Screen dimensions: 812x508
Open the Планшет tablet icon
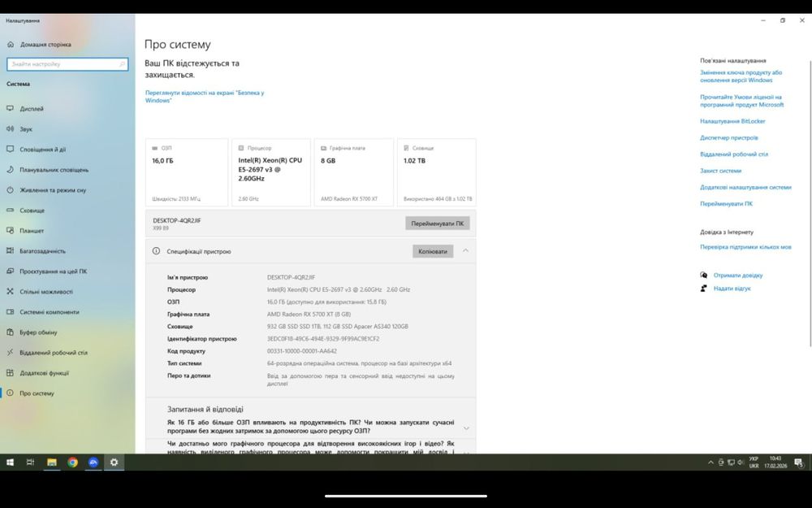click(x=10, y=231)
